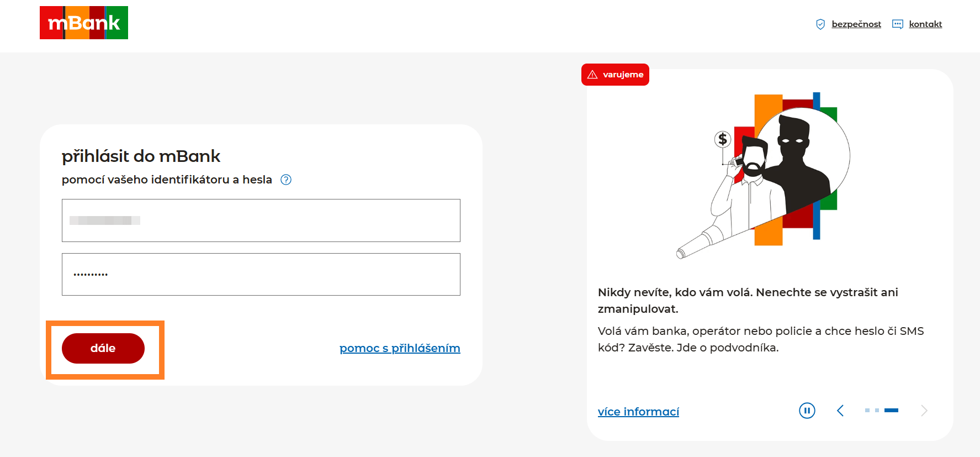The height and width of the screenshot is (457, 980).
Task: Open the kontakt page link
Action: coord(925,24)
